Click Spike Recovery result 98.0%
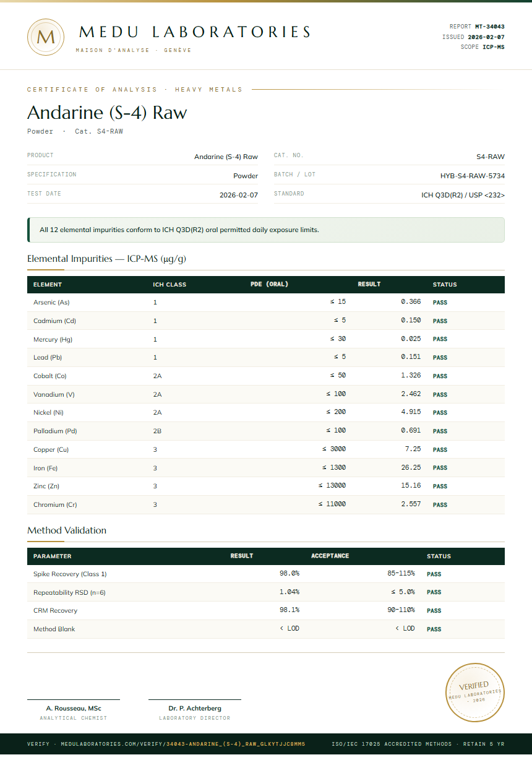The width and height of the screenshot is (532, 773). tap(290, 574)
